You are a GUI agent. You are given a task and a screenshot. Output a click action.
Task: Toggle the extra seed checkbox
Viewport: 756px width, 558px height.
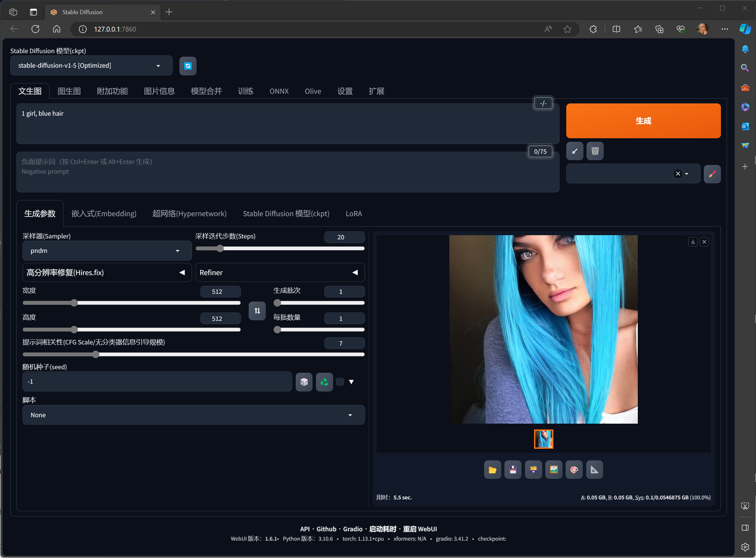pos(340,382)
